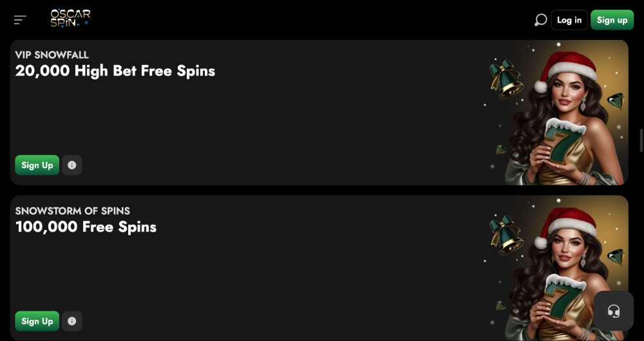Screen dimensions: 644x341
Task: Open the hamburger navigation menu
Action: coord(20,20)
